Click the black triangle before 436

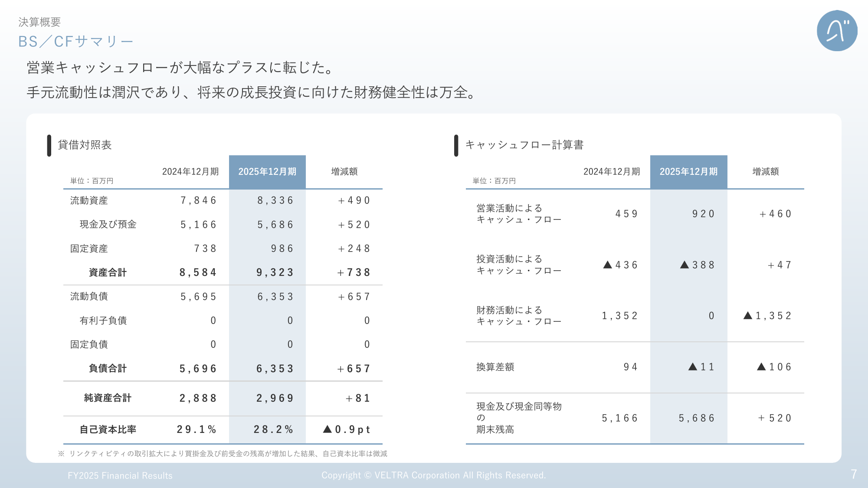(607, 265)
